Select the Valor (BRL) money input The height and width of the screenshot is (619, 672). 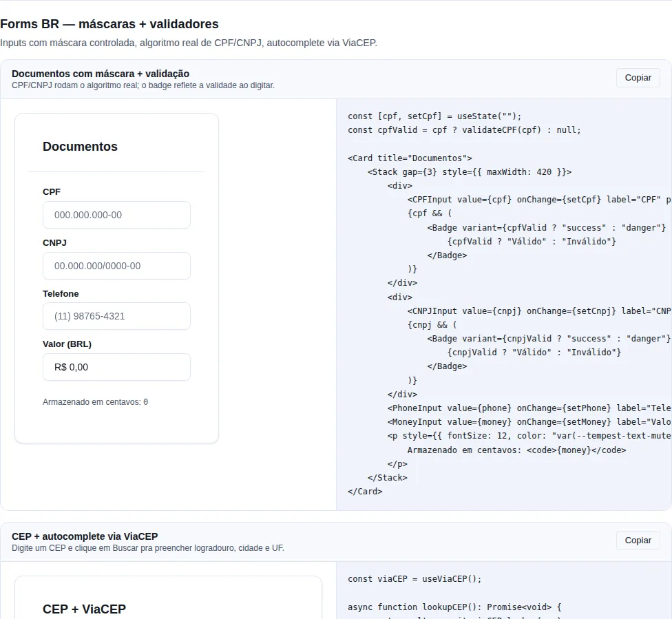[116, 367]
